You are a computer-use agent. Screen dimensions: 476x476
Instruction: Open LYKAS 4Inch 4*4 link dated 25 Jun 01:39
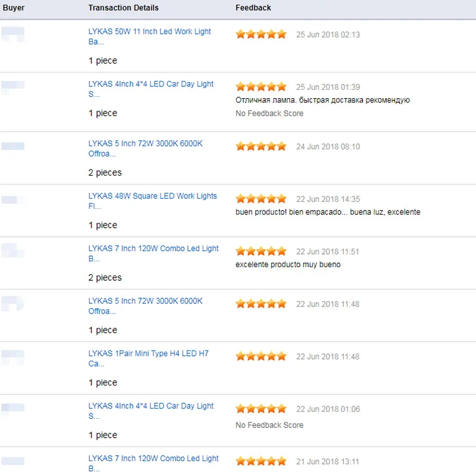coord(151,89)
